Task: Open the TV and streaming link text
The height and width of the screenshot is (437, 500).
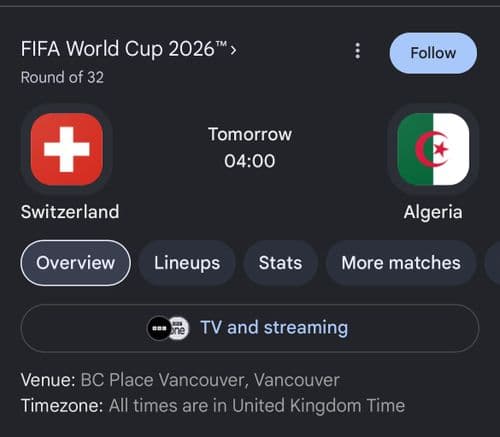Action: pos(274,328)
